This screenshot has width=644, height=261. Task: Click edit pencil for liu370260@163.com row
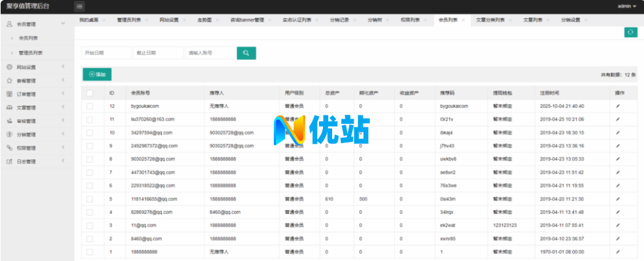(x=618, y=119)
